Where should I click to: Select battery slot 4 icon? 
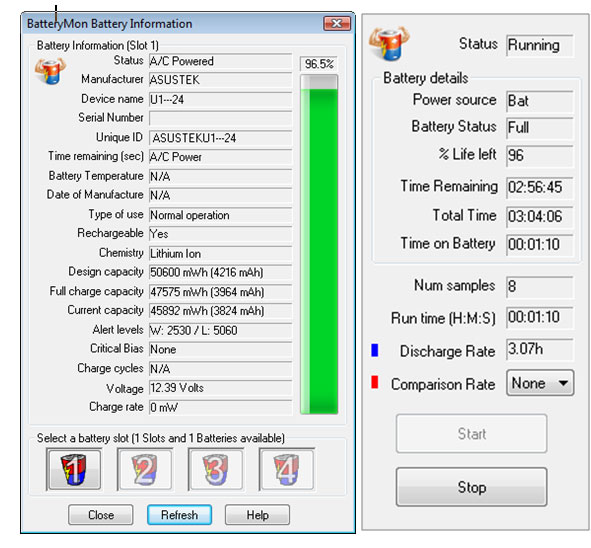point(286,469)
